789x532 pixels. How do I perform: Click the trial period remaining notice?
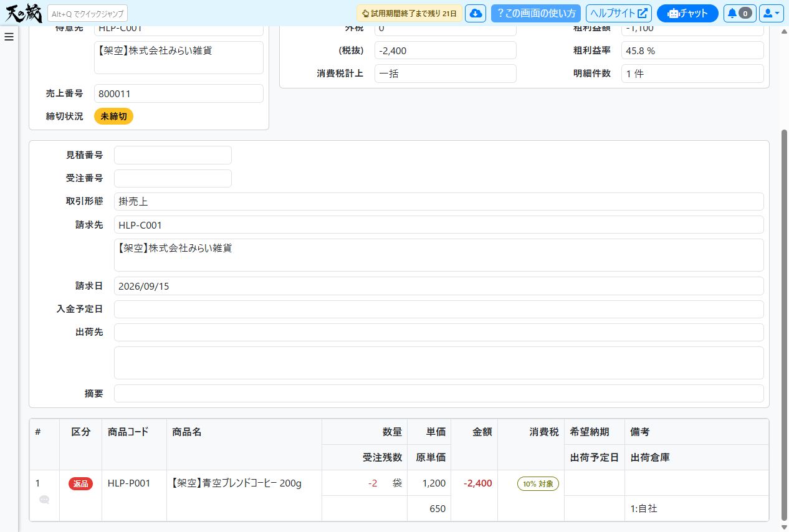[x=409, y=13]
